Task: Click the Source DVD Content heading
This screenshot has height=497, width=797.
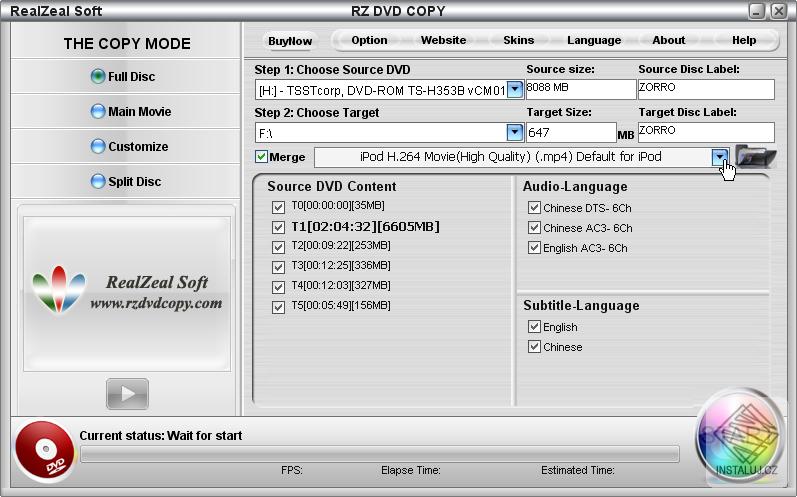Action: coord(332,187)
